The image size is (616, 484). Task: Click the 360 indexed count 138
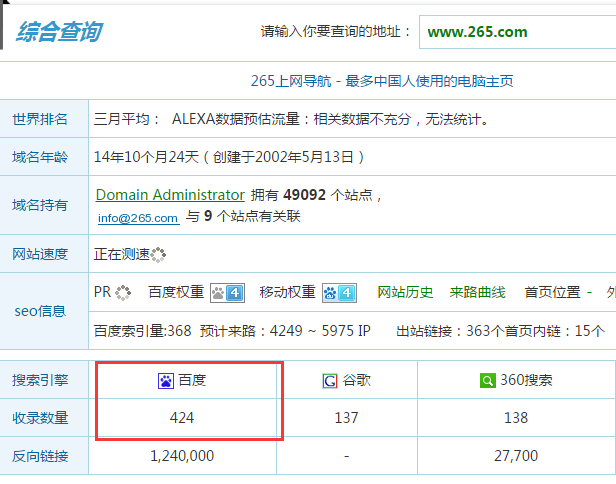tap(516, 418)
